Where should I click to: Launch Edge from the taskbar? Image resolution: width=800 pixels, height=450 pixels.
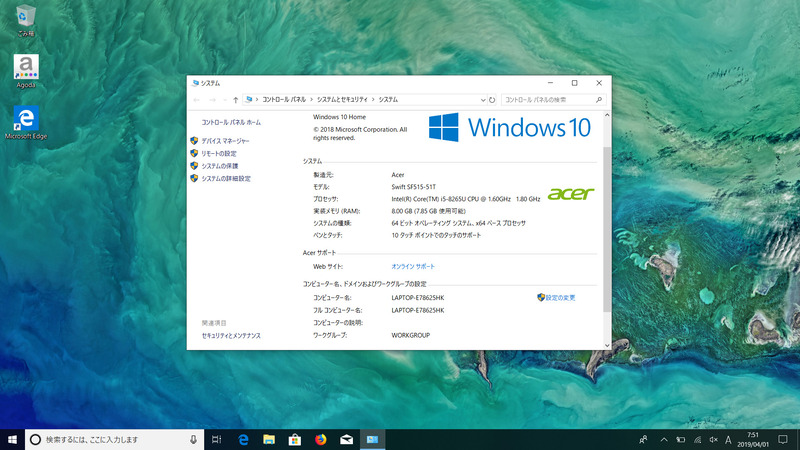pos(243,439)
